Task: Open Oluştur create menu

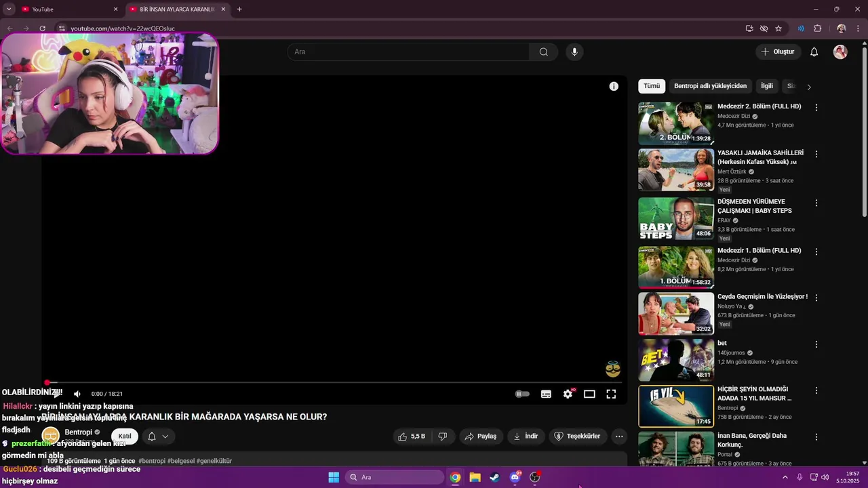Action: coord(778,52)
